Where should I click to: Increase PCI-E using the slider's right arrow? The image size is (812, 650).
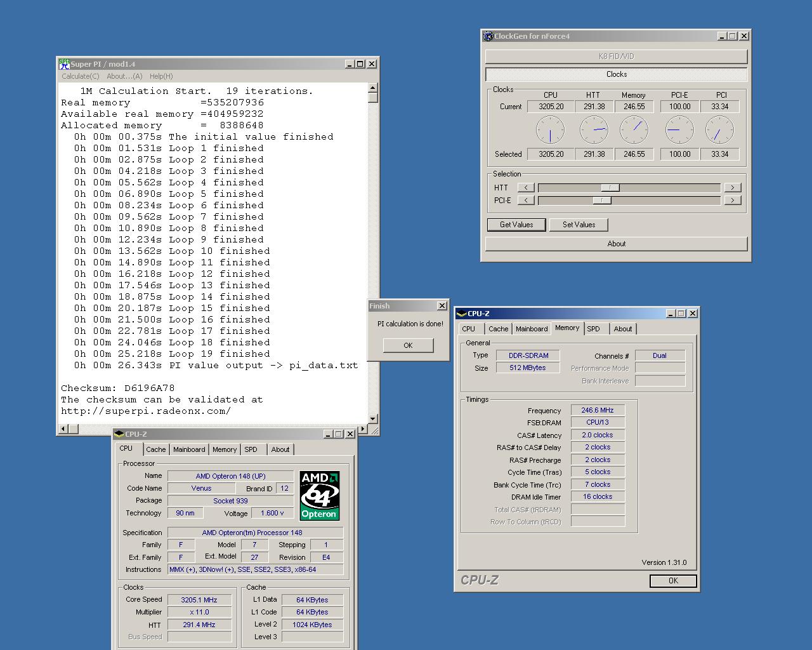point(733,200)
